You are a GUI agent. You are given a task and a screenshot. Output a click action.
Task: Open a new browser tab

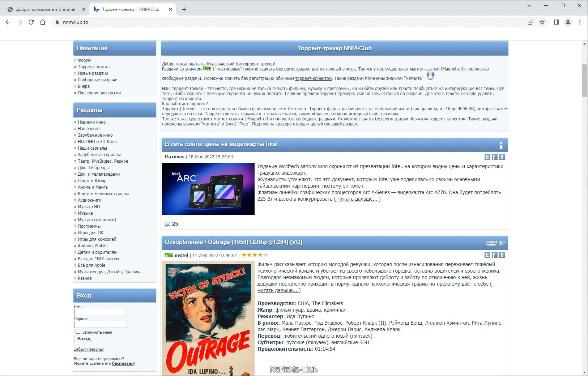click(x=184, y=9)
